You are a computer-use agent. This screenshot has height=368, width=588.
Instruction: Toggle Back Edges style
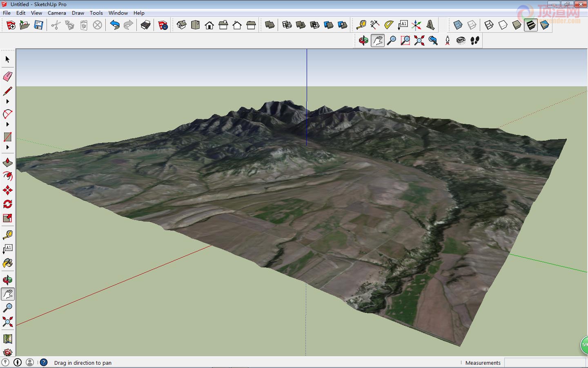pos(472,25)
